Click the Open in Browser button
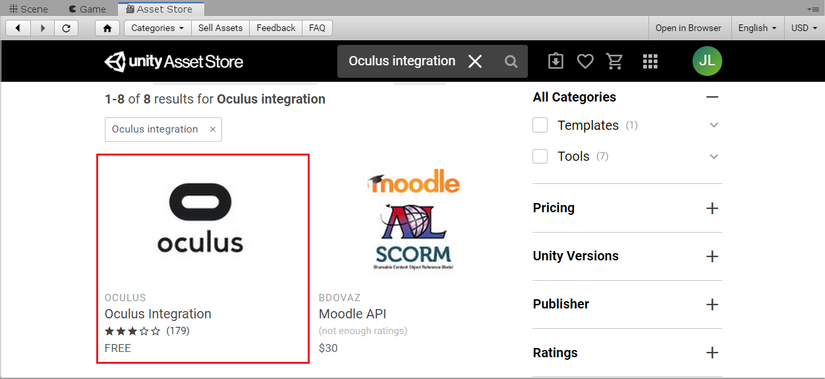The image size is (825, 379). tap(688, 28)
